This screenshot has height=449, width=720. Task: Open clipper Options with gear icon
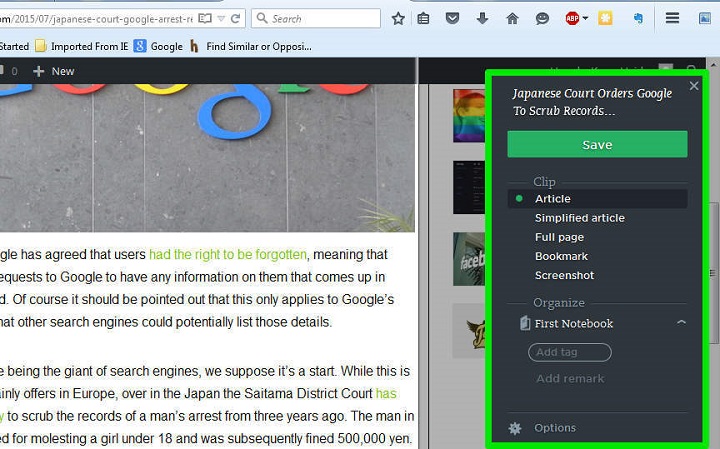click(542, 428)
